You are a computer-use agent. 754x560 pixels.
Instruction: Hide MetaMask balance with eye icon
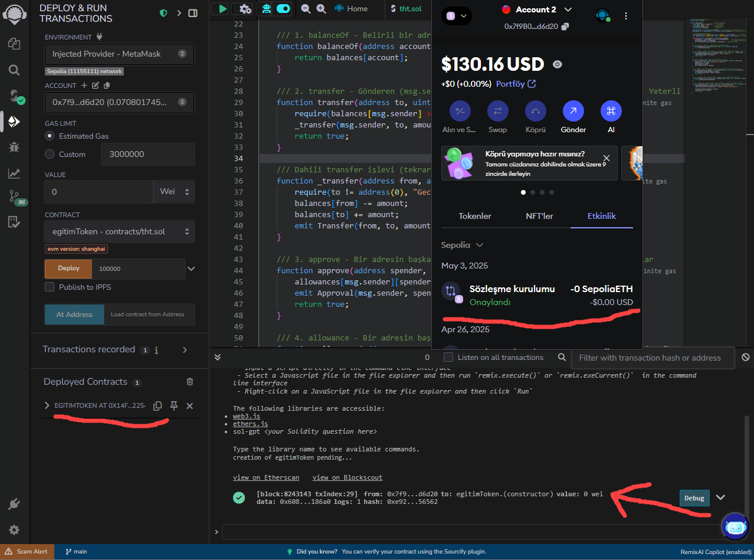click(x=557, y=64)
